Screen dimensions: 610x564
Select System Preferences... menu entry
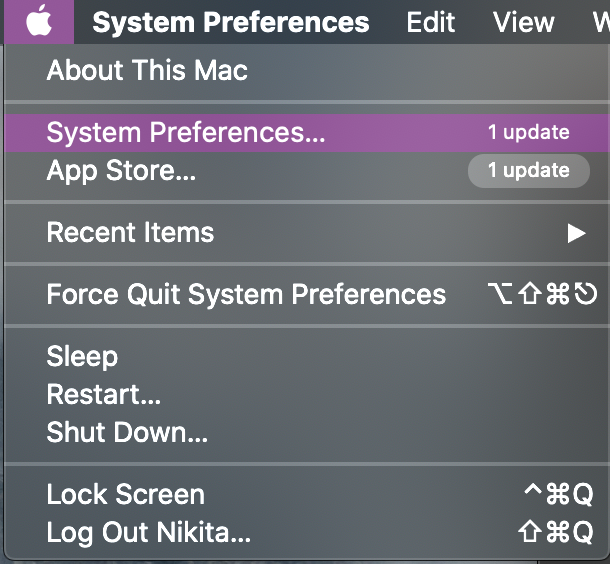click(185, 132)
